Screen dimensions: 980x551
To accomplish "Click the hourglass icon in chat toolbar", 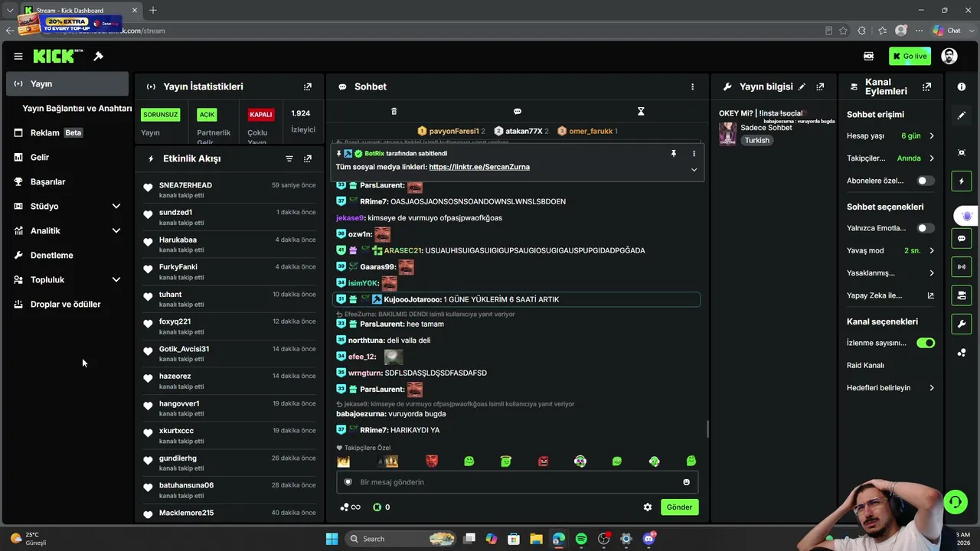I will click(641, 111).
